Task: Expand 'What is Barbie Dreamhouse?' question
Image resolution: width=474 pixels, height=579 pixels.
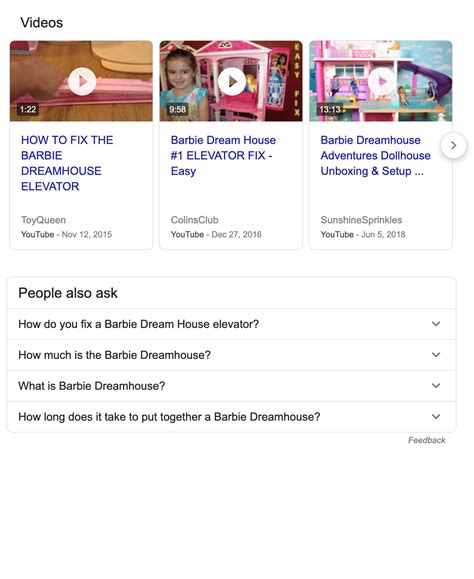Action: pos(231,386)
